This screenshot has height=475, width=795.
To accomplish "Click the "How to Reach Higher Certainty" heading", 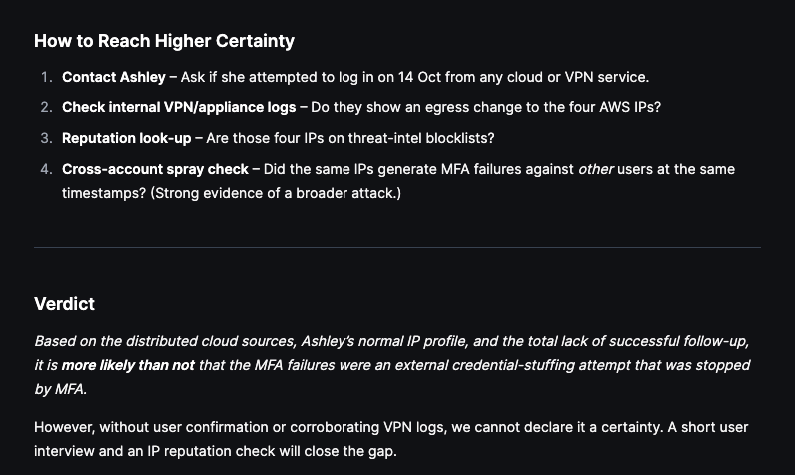I will pos(164,41).
